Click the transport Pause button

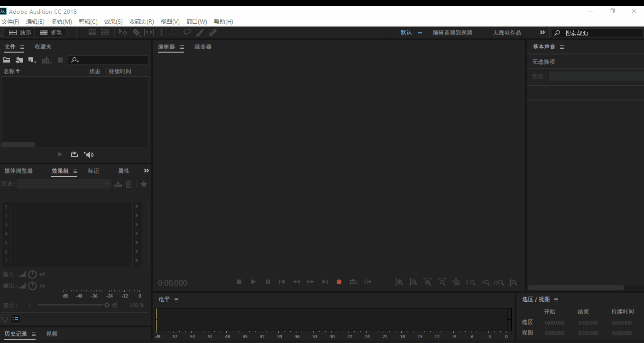click(268, 282)
